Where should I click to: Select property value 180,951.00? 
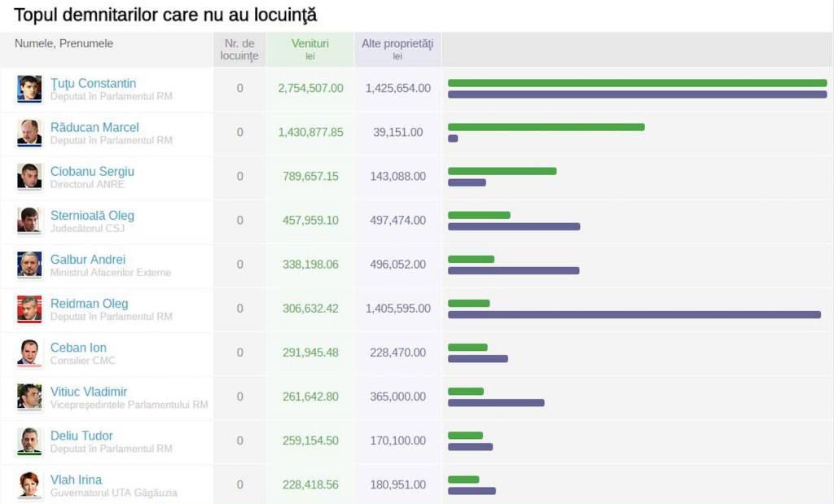[x=397, y=484]
